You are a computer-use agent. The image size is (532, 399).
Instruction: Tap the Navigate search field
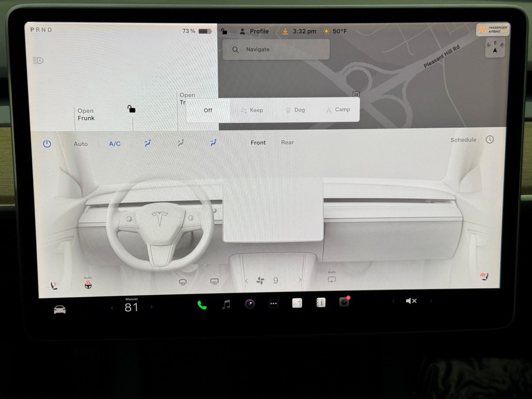pyautogui.click(x=276, y=49)
